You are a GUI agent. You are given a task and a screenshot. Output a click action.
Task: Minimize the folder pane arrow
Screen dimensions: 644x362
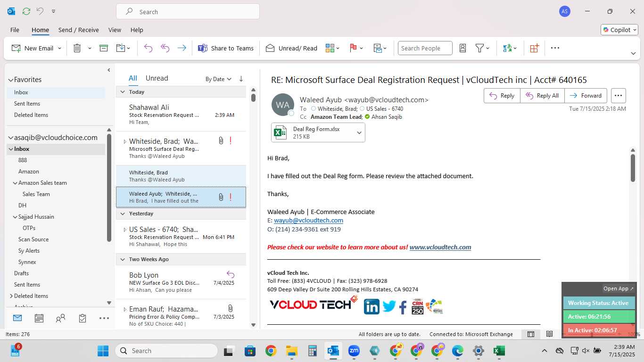pyautogui.click(x=108, y=70)
